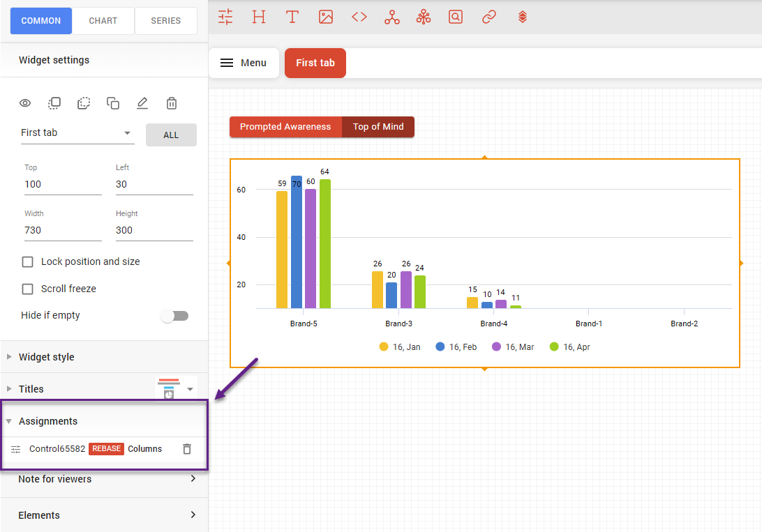Screen dimensions: 762x532
Task: Collapse the Assignments section
Action: [47, 421]
